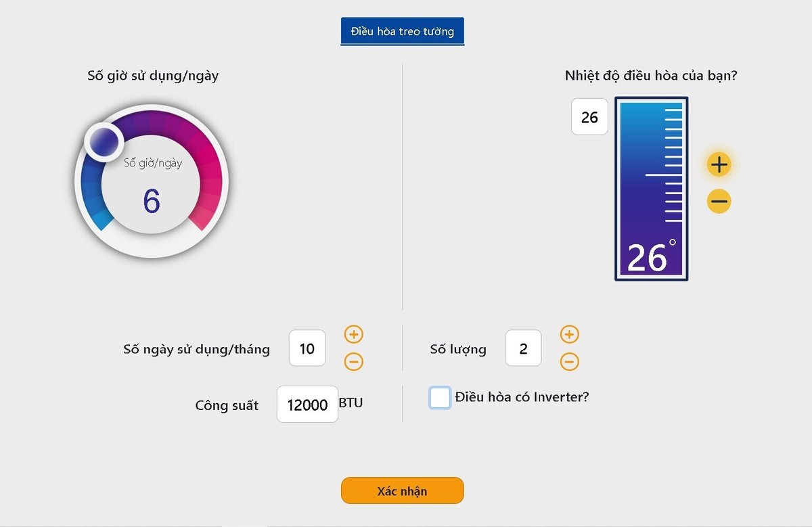Increase Số lượng quantity with plus
The width and height of the screenshot is (812, 527).
pos(570,334)
